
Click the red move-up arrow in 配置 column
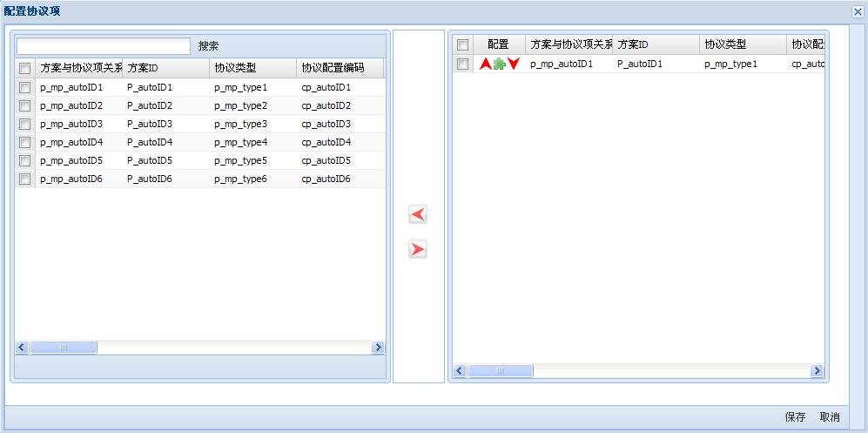click(x=486, y=64)
